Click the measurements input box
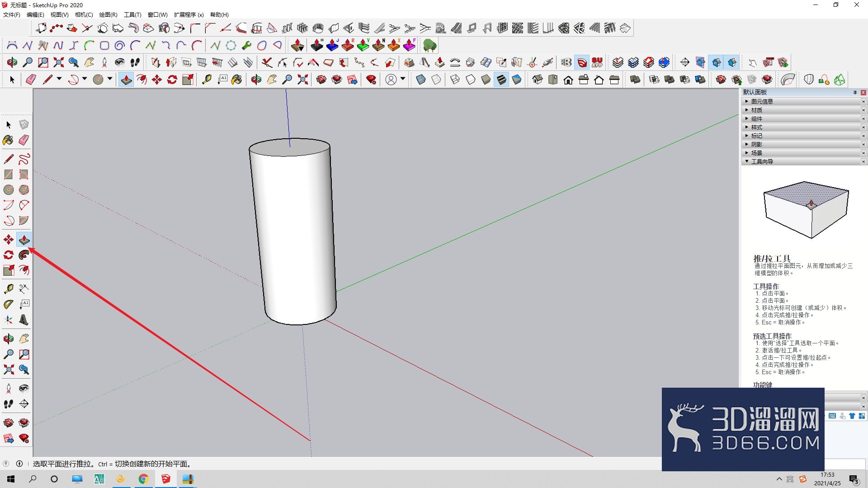The image size is (868, 488). tap(845, 464)
